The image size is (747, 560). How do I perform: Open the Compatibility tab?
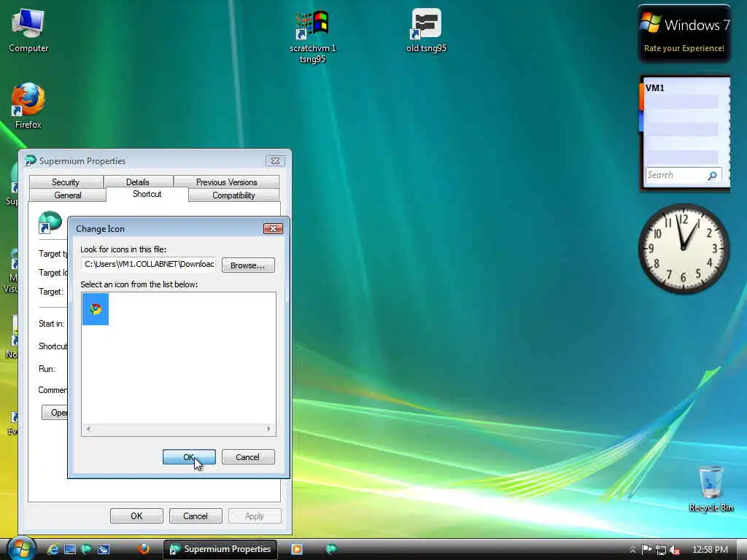[x=233, y=195]
